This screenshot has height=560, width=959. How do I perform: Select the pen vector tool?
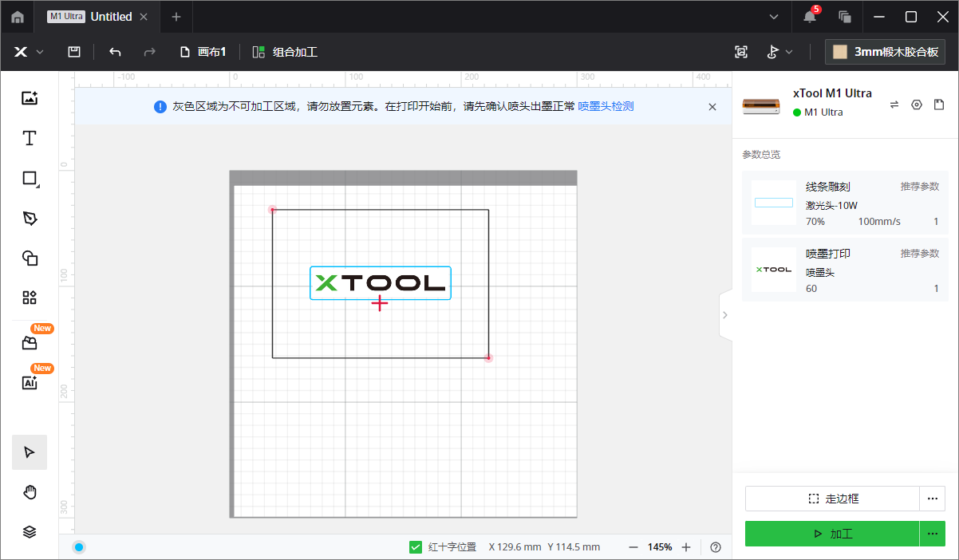tap(30, 219)
